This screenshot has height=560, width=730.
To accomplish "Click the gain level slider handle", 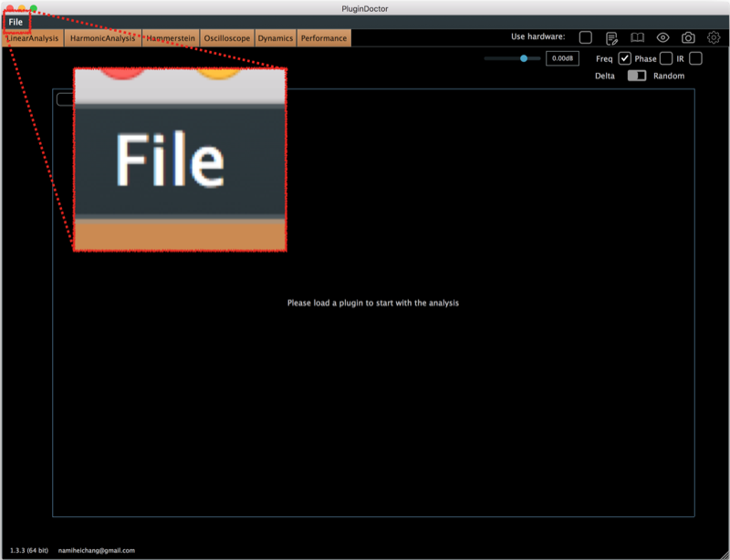I will (524, 58).
